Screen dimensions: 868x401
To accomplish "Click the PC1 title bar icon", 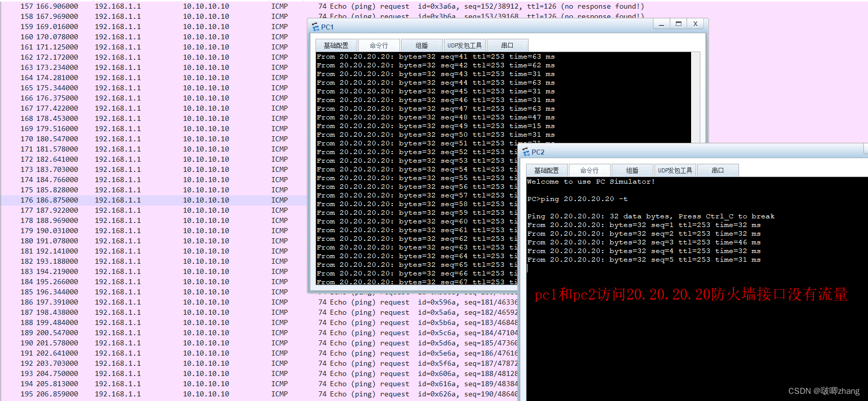I will [315, 27].
